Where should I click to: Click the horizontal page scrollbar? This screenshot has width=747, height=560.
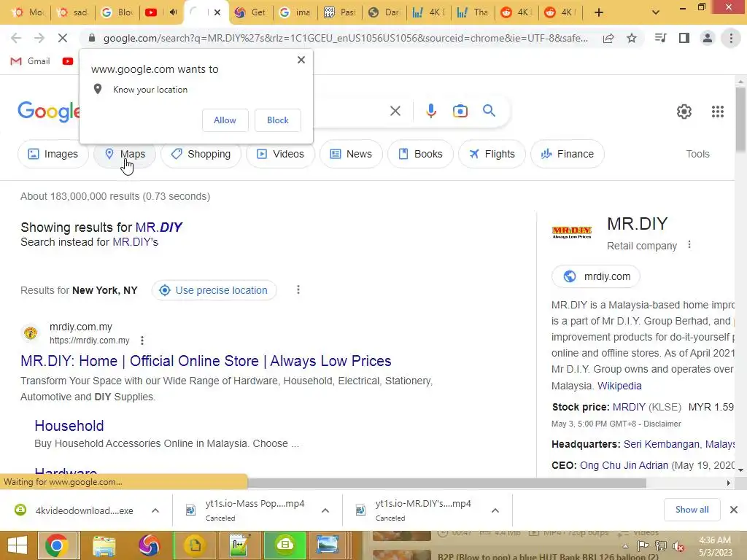pyautogui.click(x=447, y=483)
